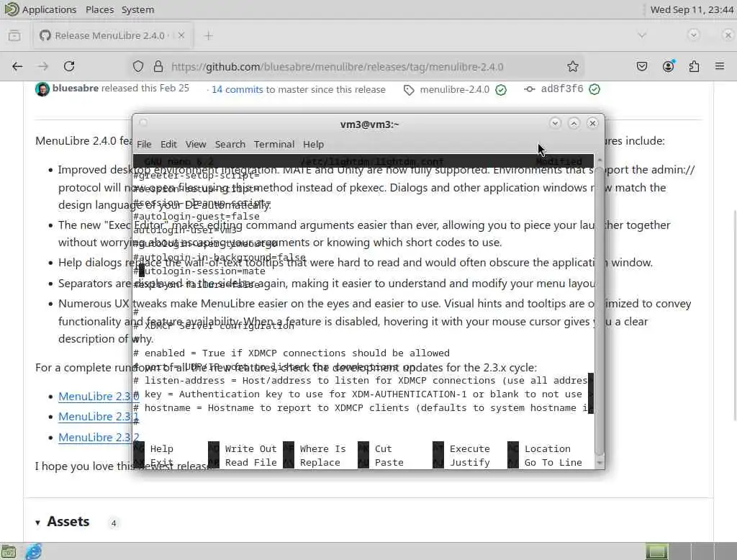Open the Places menu
This screenshot has height=560, width=737.
pyautogui.click(x=99, y=9)
